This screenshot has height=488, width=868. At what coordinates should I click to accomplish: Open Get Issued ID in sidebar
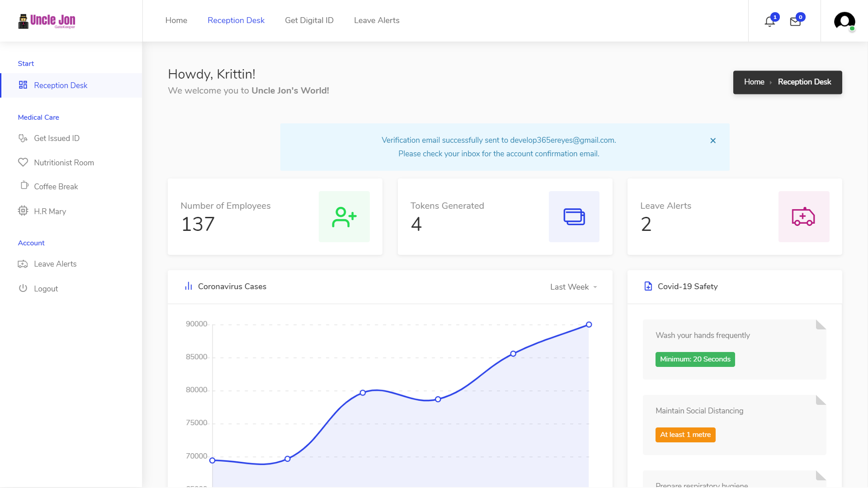pos(57,138)
